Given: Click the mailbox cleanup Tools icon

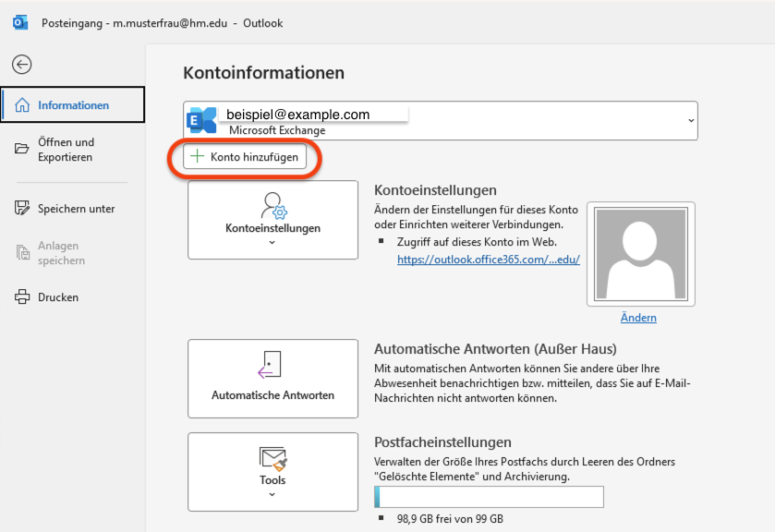Looking at the screenshot, I should (272, 458).
